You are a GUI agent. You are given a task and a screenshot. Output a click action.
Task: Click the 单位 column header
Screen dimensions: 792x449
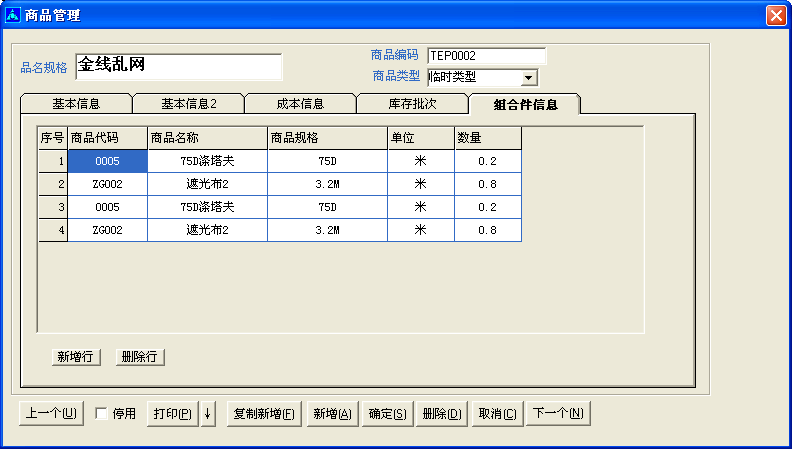(421, 138)
